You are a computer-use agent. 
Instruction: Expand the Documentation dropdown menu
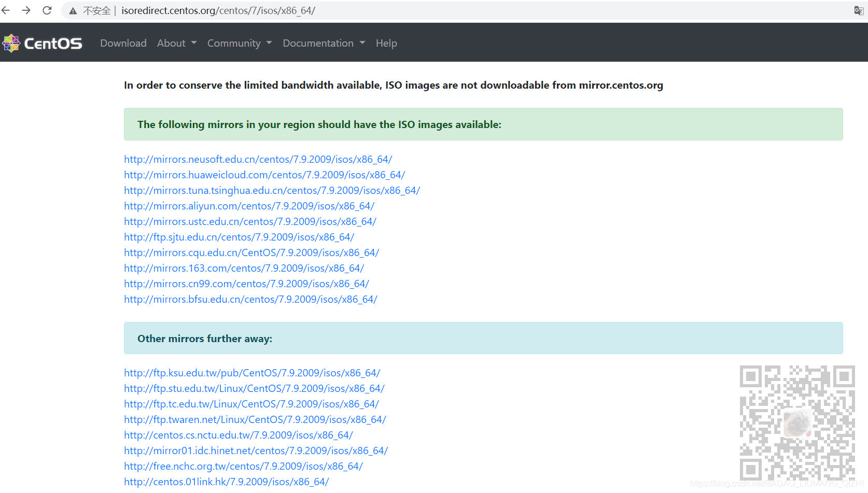point(324,43)
